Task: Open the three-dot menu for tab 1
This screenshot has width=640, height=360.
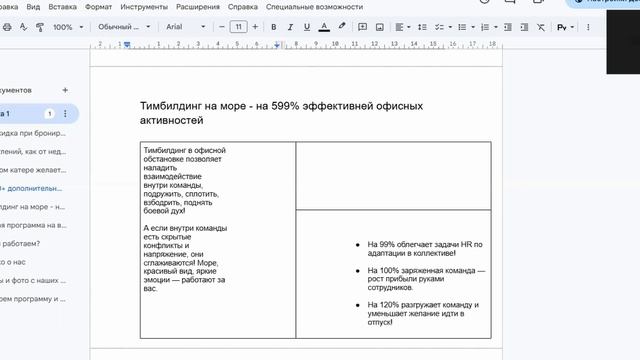Action: coord(65,113)
